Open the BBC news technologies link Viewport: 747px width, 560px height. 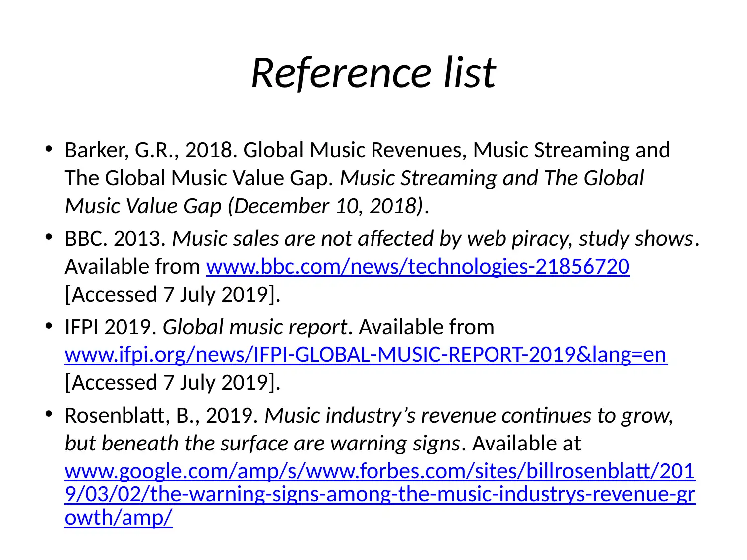(418, 267)
